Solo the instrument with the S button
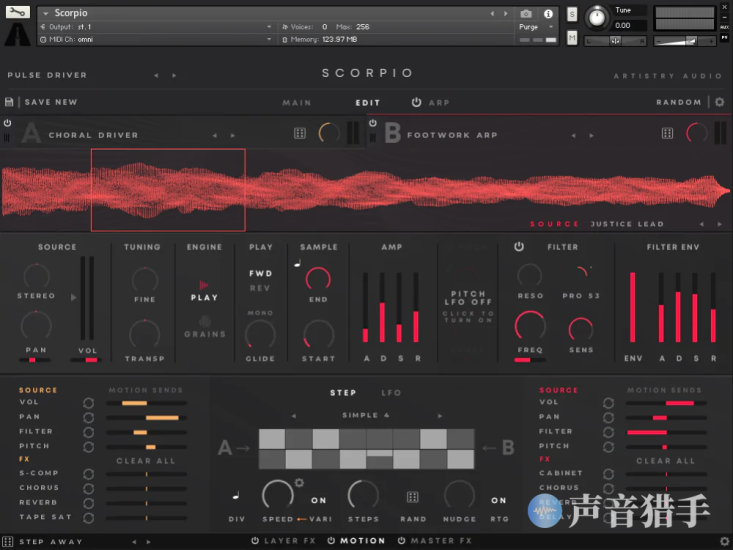 [x=572, y=14]
